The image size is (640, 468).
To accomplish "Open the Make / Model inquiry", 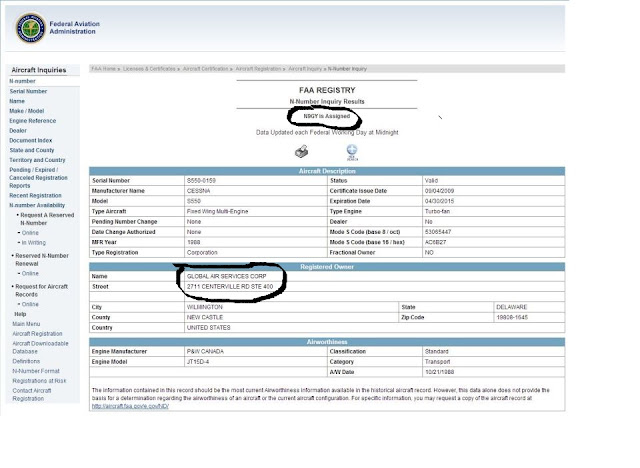I will point(27,111).
